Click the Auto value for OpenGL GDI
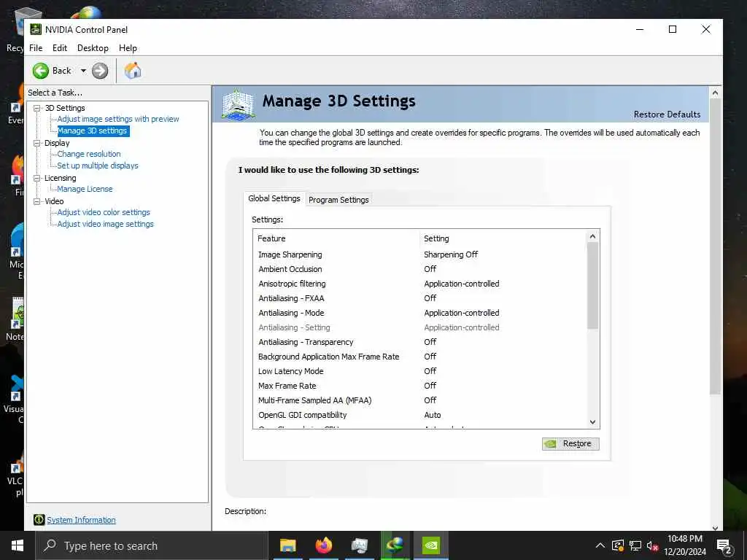747x560 pixels. click(432, 415)
